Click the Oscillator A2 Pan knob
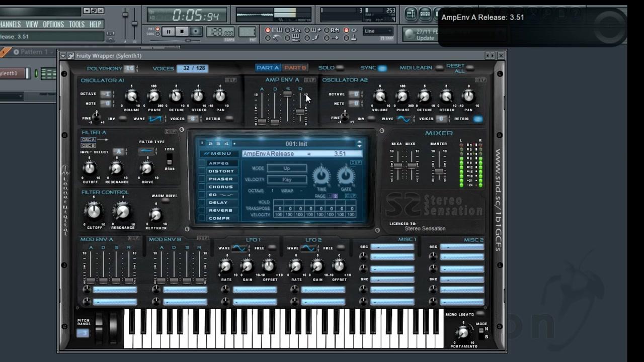 pos(468,97)
